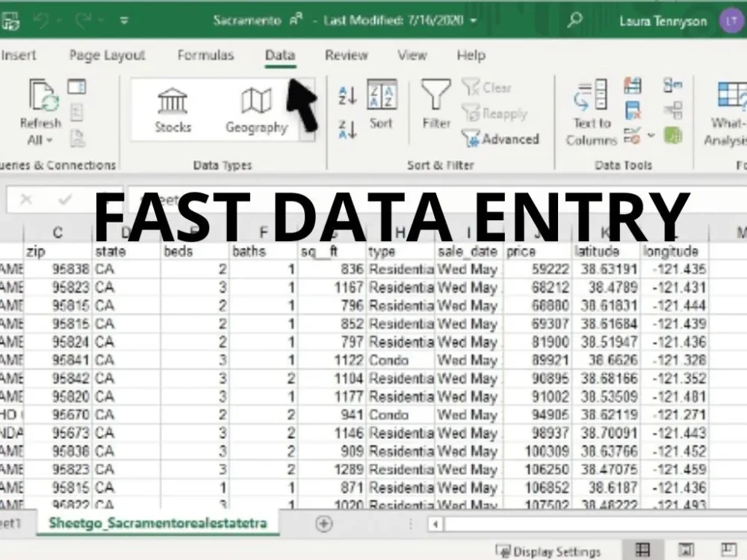Click the Edit Links icon
747x560 pixels.
point(78,139)
